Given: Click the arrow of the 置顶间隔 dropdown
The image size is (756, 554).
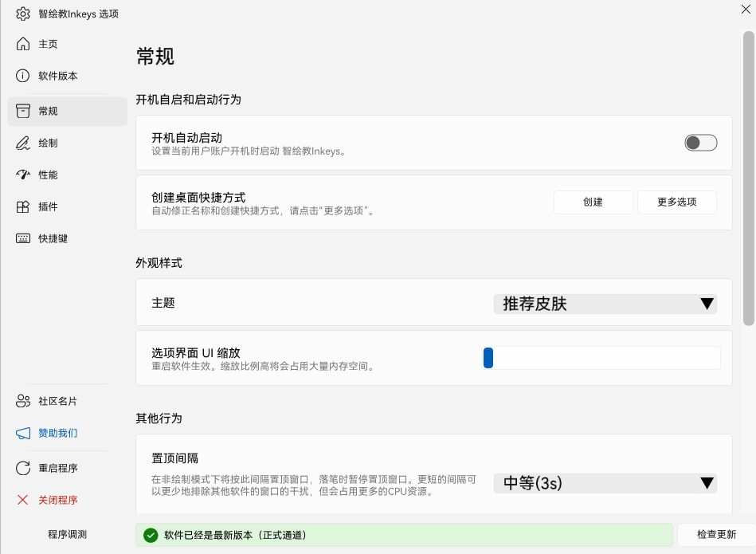Looking at the screenshot, I should tap(707, 483).
